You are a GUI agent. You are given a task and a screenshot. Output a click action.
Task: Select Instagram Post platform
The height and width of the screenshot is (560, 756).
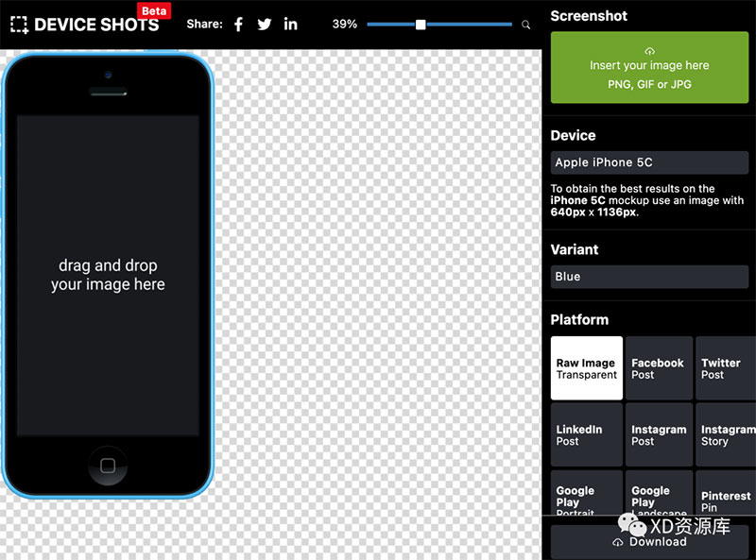(x=659, y=434)
